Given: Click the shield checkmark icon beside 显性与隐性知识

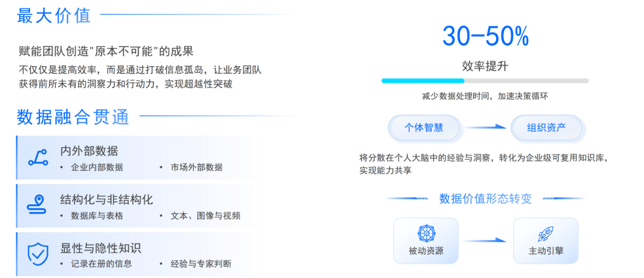Looking at the screenshot, I should [x=38, y=254].
